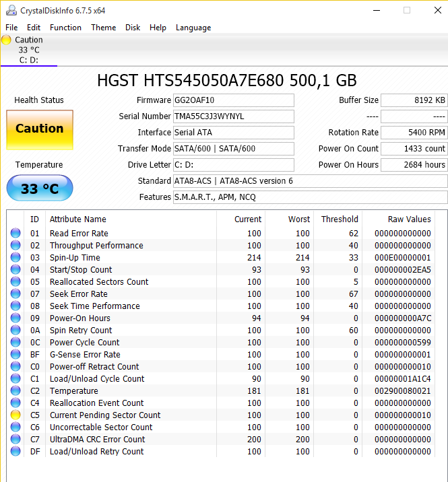This screenshot has width=448, height=482.
Task: Click the blue Read Error Rate status orb
Action: pos(15,234)
